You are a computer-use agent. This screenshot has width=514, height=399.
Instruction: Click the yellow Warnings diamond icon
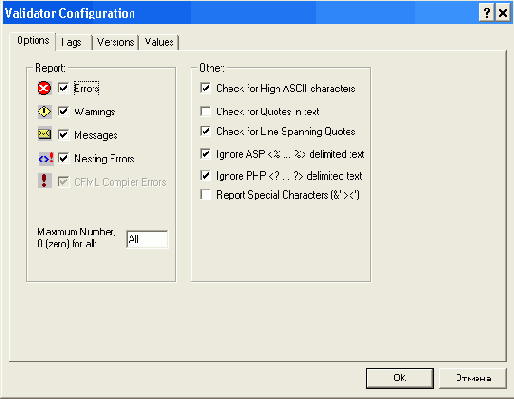pos(44,112)
